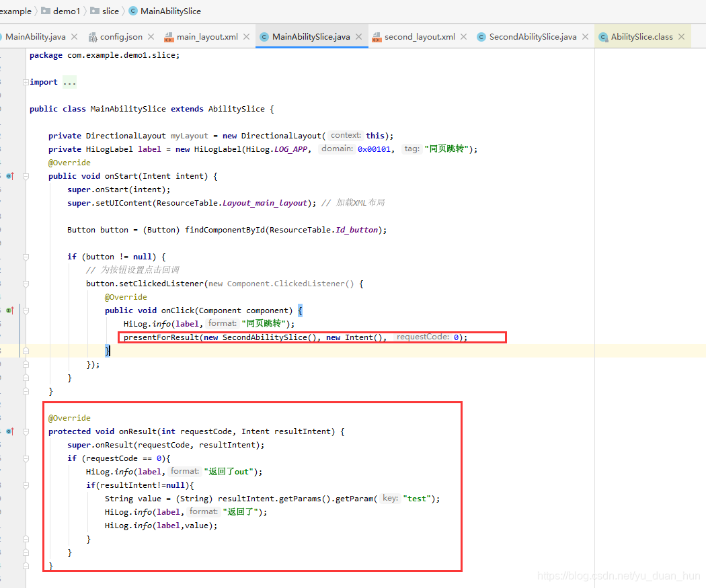Screen dimensions: 706x588
Task: Select the MainAbilitySlice.java tab
Action: 311,37
